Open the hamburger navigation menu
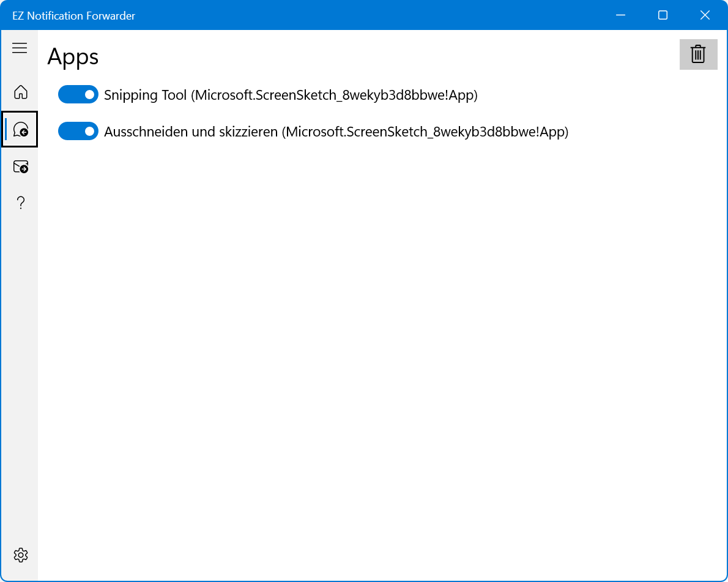The width and height of the screenshot is (728, 582). [20, 48]
